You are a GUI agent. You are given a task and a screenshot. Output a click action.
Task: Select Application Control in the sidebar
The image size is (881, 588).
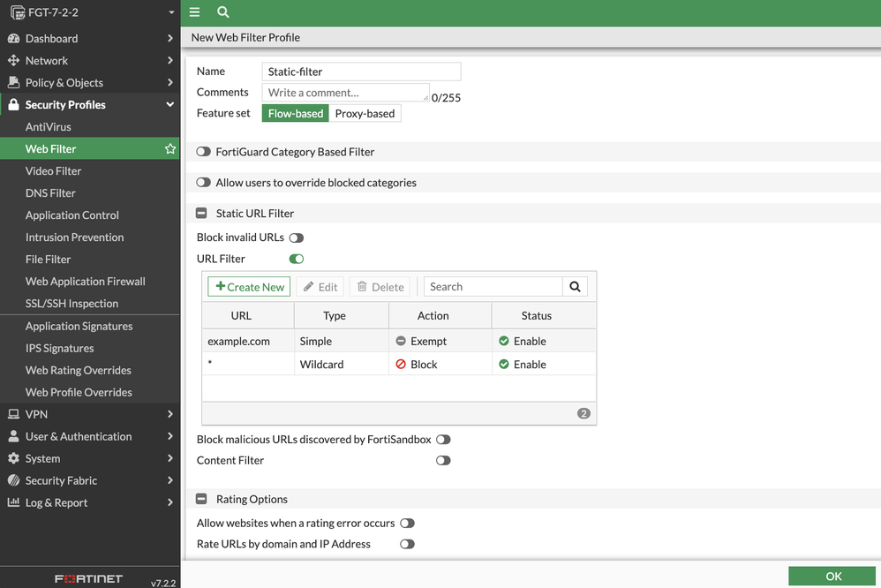72,215
